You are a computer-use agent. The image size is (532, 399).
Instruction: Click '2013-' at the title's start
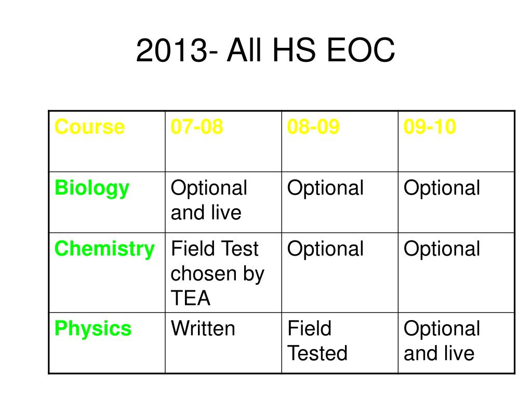pos(177,50)
